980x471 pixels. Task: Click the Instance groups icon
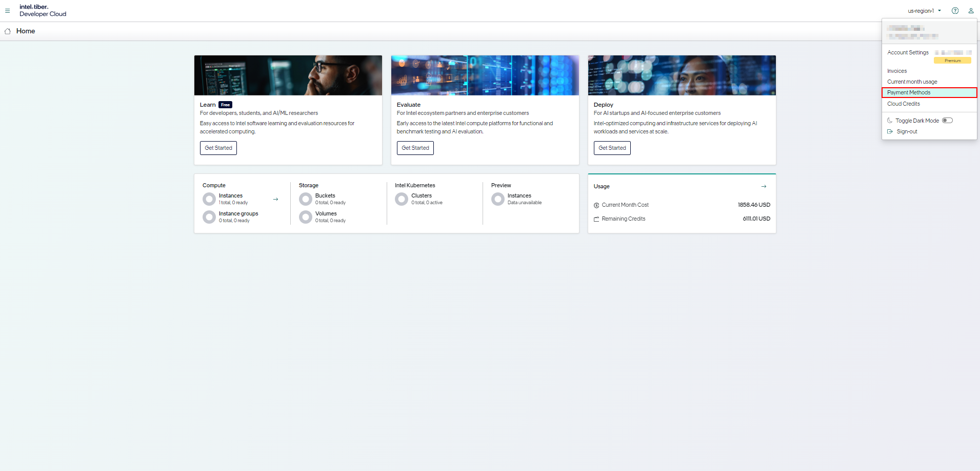pos(209,217)
